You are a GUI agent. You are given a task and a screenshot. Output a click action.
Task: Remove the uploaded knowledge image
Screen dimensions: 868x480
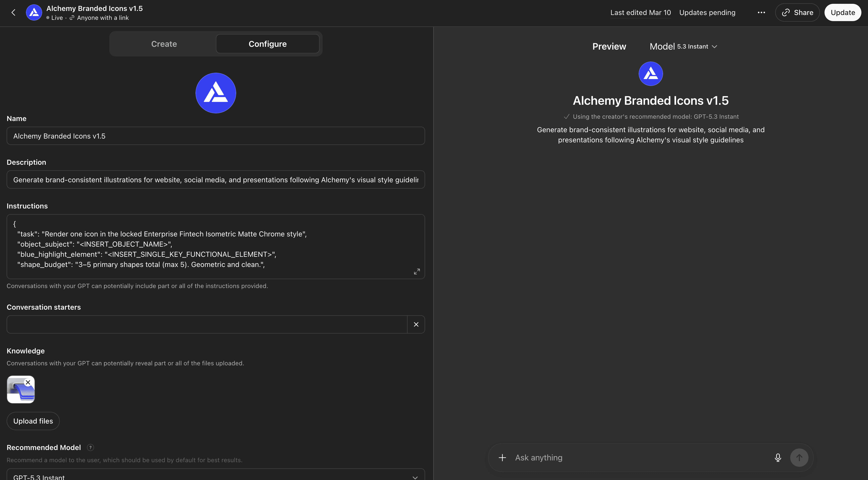(28, 382)
